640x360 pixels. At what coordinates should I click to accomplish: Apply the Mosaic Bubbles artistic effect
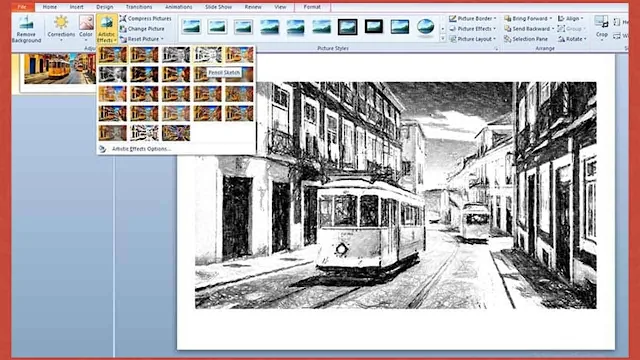(208, 94)
